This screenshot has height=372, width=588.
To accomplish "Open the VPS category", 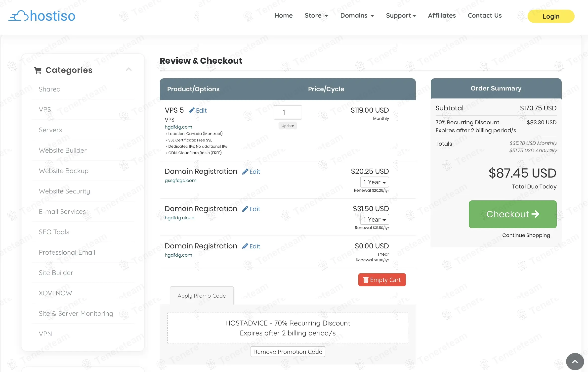I will click(x=45, y=110).
